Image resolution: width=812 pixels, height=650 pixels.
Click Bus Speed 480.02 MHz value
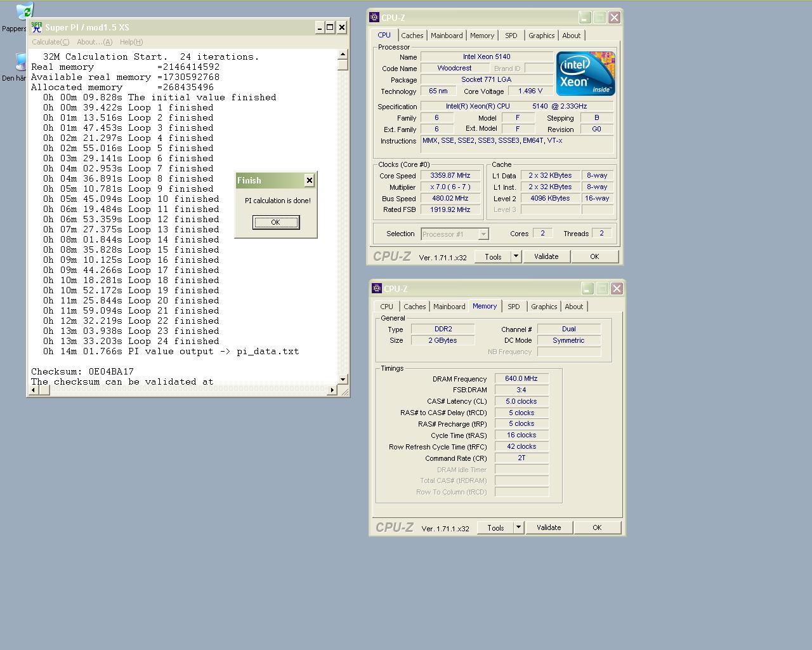[x=450, y=198]
